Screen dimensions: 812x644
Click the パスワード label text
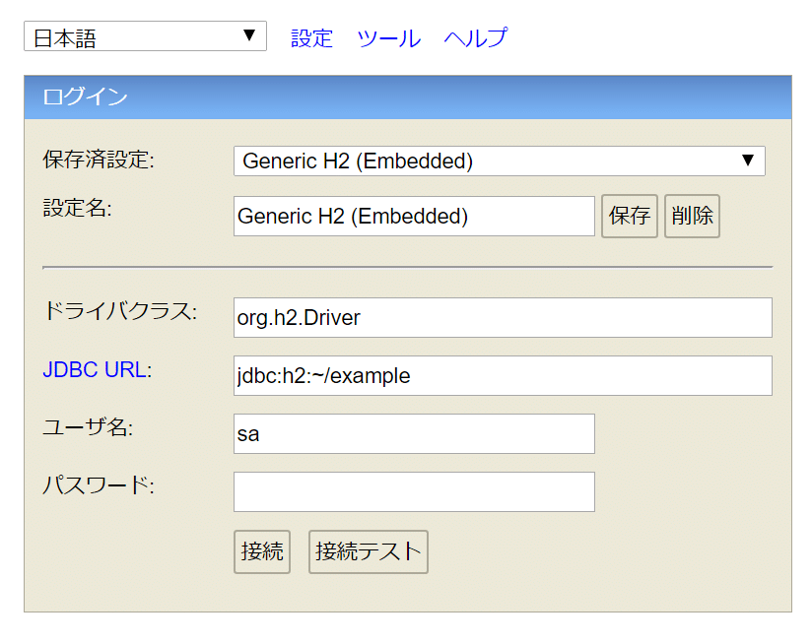click(99, 485)
